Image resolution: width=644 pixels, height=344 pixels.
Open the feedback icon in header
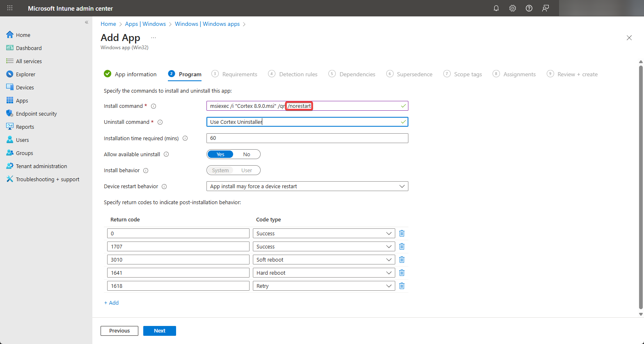point(545,8)
